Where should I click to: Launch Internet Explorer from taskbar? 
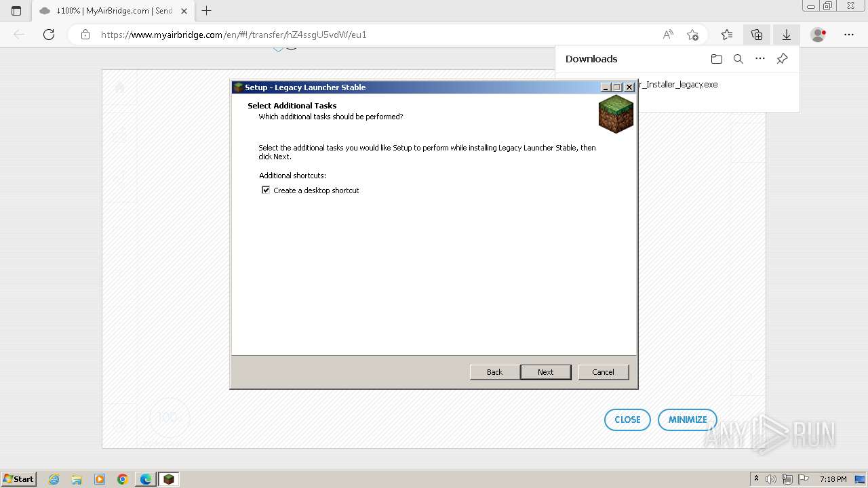[54, 479]
